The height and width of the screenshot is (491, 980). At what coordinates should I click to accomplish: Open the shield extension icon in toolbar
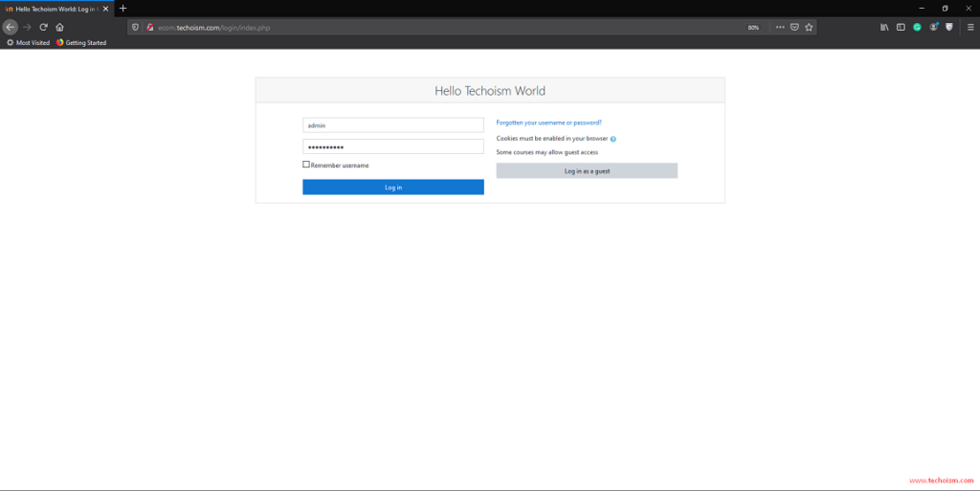(x=949, y=27)
